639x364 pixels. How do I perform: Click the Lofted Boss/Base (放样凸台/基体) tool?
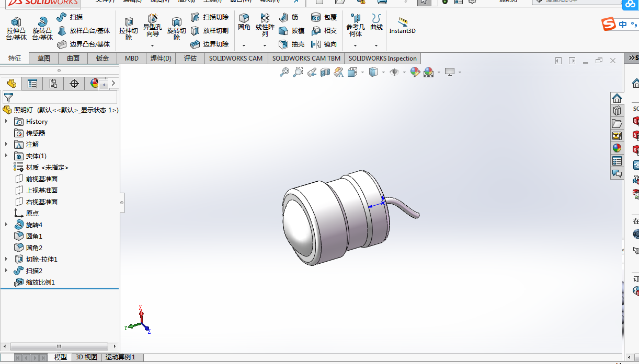point(83,31)
